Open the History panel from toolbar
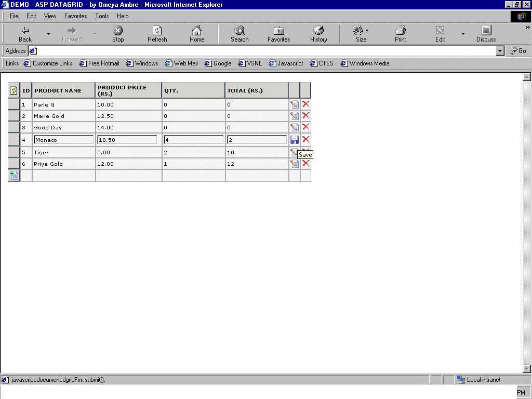532x399 pixels. tap(318, 34)
